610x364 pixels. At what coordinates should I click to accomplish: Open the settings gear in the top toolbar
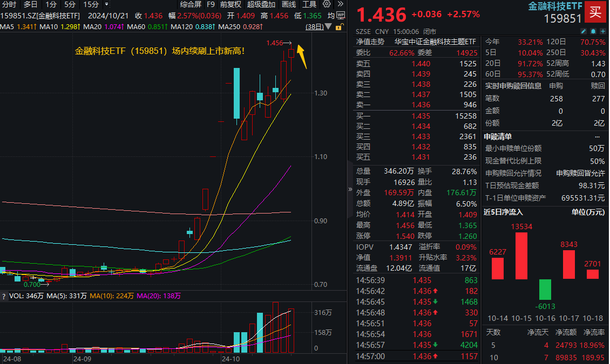tap(327, 4)
